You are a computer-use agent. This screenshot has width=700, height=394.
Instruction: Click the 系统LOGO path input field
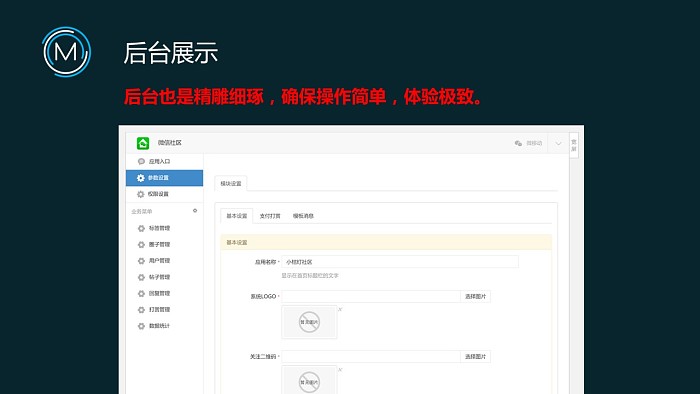[x=371, y=296]
